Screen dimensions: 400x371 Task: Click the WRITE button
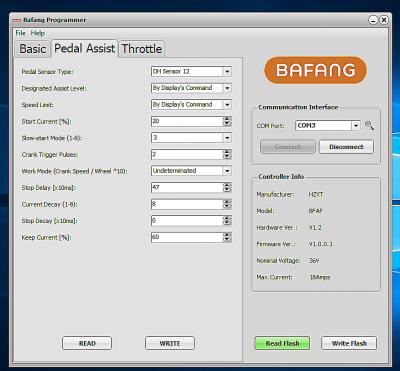[x=170, y=343]
